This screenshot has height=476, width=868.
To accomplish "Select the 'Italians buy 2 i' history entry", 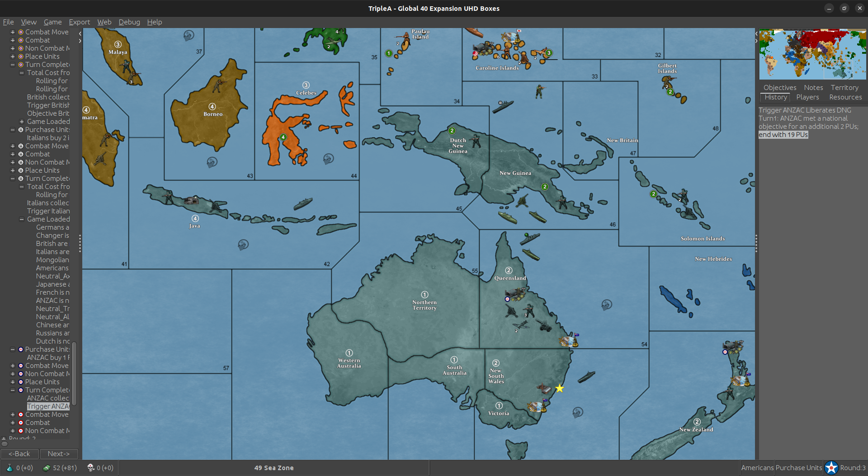I will 48,138.
